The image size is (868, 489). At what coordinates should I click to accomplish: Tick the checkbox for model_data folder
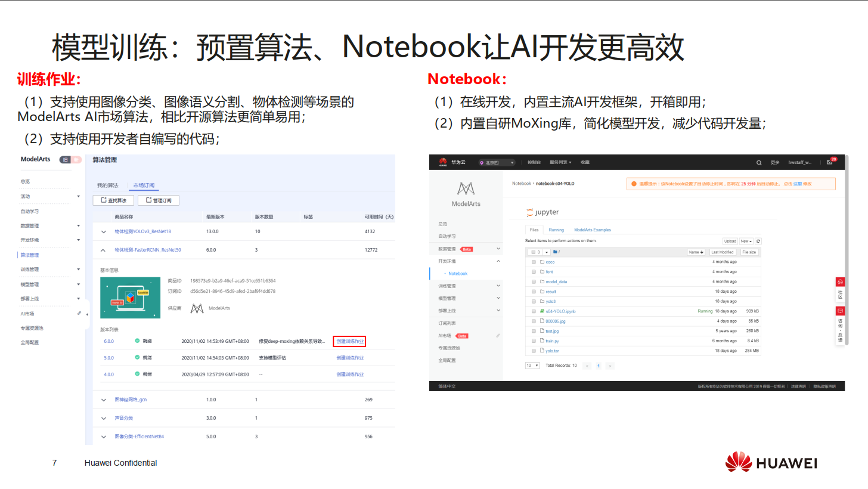[x=534, y=281]
